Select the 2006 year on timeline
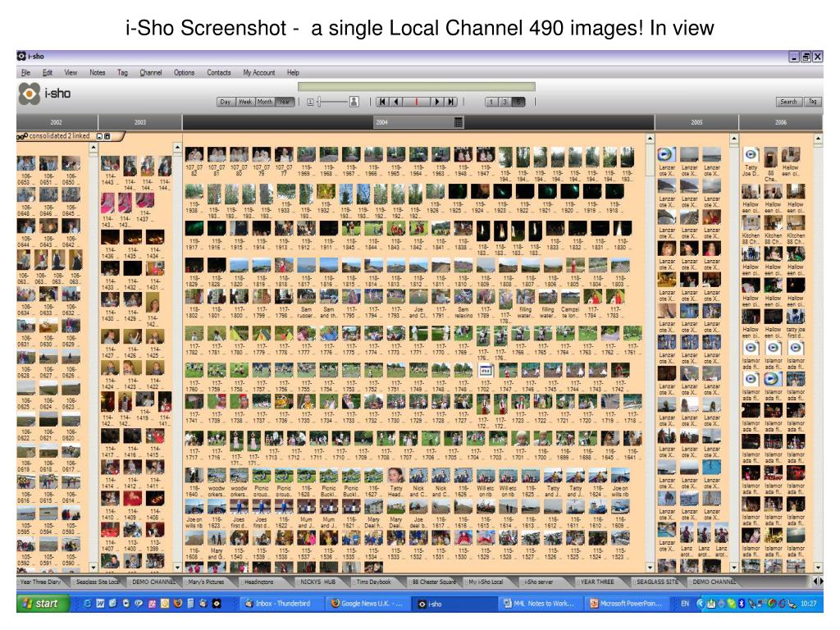This screenshot has width=840, height=630. (781, 122)
